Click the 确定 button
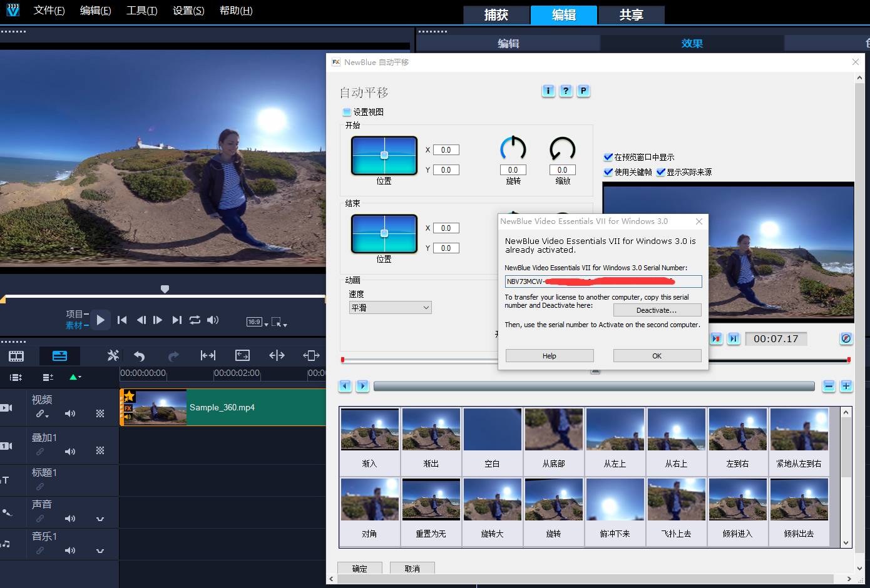This screenshot has height=588, width=870. [x=360, y=568]
